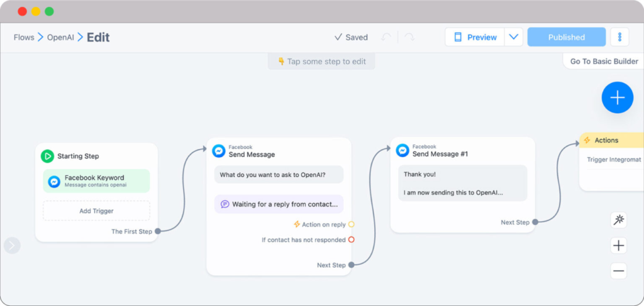Edit the 'Thank you!' message bubble
This screenshot has height=306, width=644.
(x=463, y=183)
